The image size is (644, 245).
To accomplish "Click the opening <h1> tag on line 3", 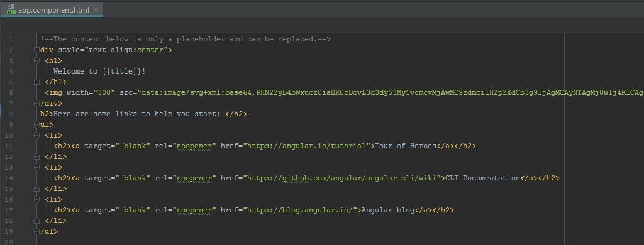I will tap(53, 61).
